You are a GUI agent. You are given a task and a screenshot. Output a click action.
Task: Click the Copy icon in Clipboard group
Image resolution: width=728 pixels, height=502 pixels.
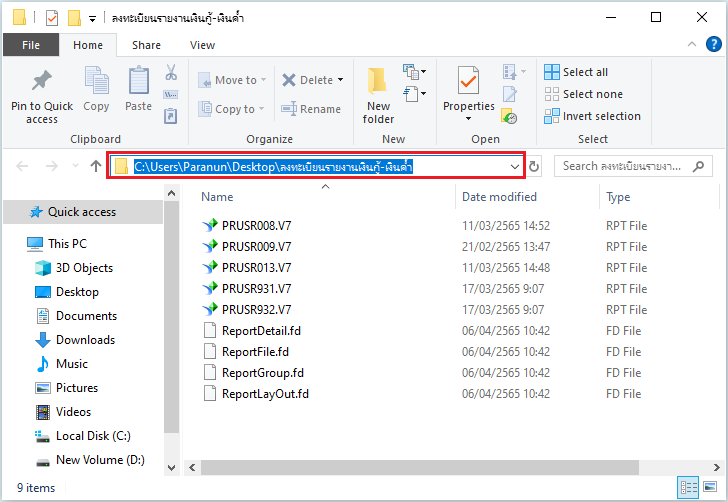pos(96,81)
